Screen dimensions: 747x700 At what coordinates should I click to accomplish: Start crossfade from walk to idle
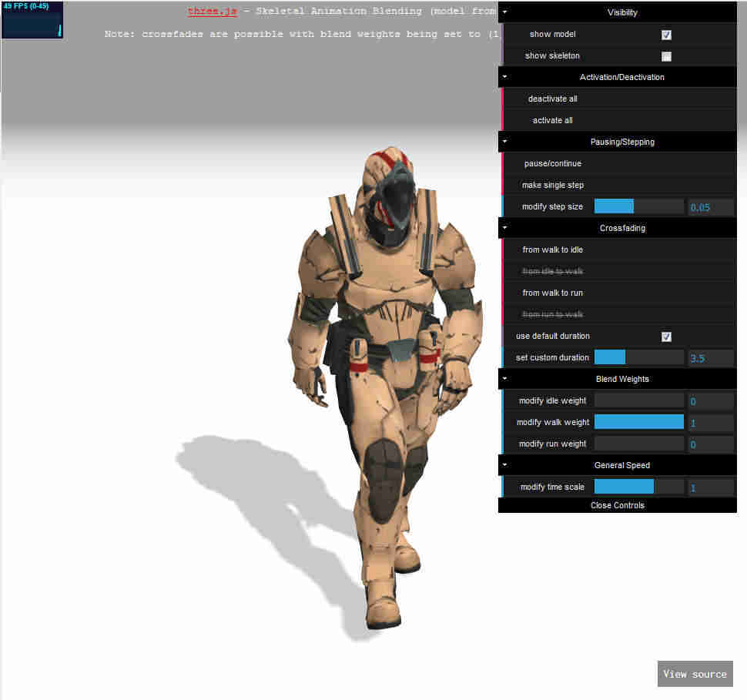pos(552,250)
